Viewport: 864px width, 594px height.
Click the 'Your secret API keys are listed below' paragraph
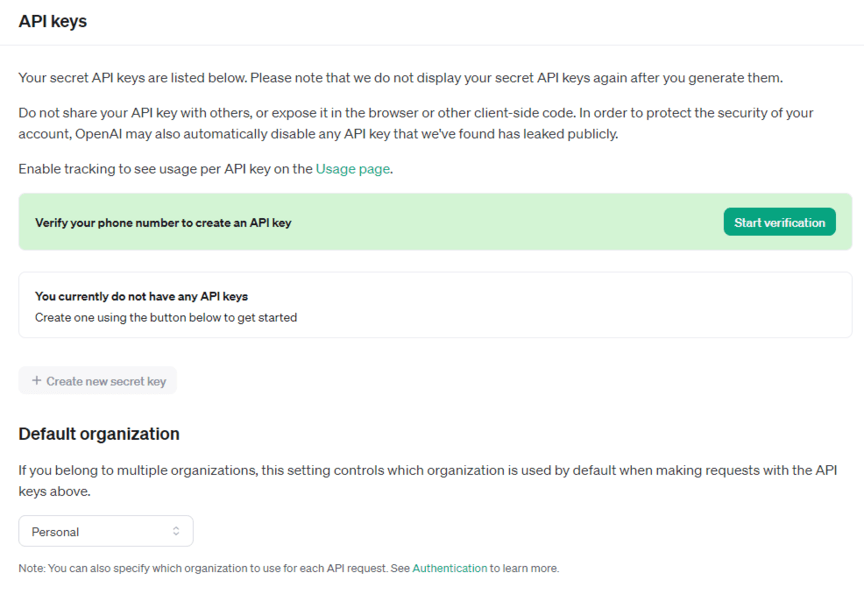click(x=400, y=77)
